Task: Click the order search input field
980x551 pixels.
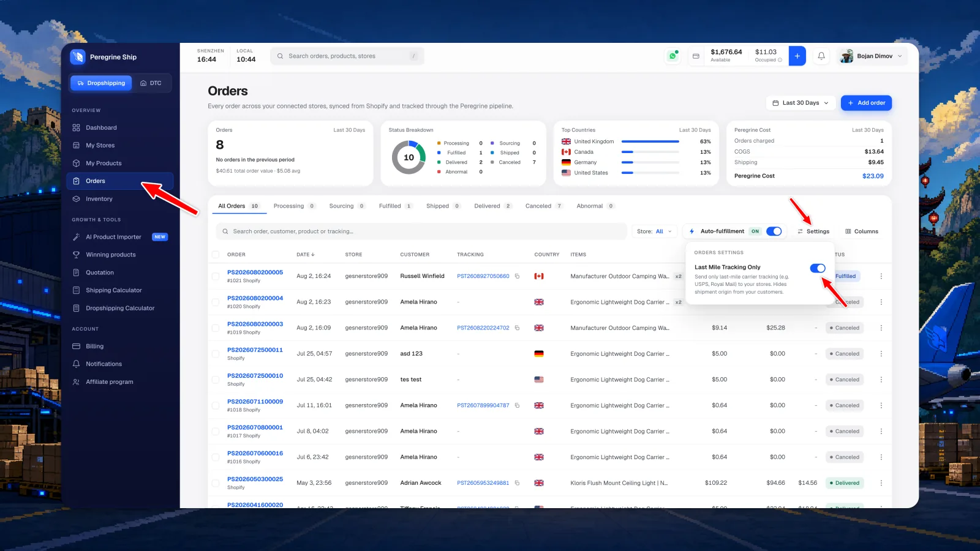Action: (x=421, y=231)
